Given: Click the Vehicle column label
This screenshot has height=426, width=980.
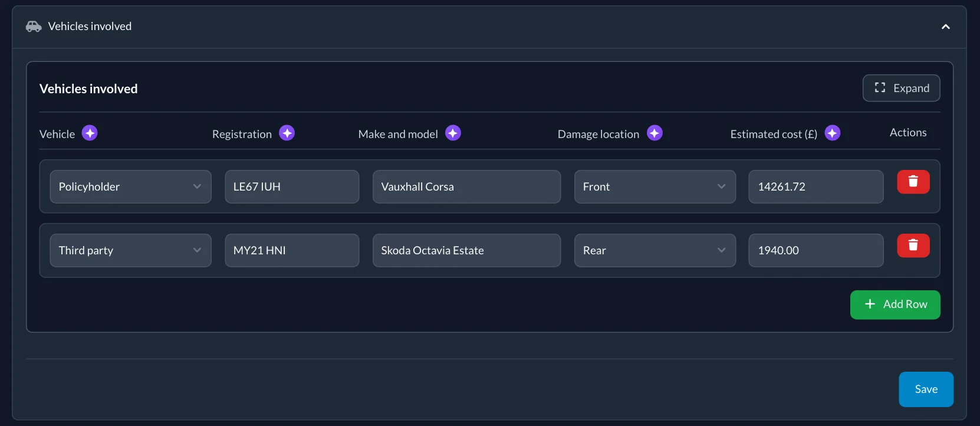Looking at the screenshot, I should coord(57,134).
